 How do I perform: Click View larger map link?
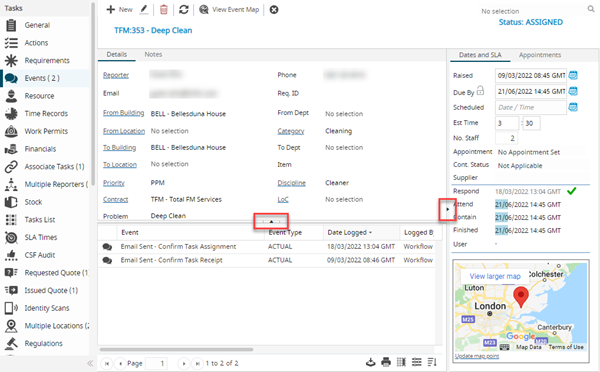click(495, 276)
